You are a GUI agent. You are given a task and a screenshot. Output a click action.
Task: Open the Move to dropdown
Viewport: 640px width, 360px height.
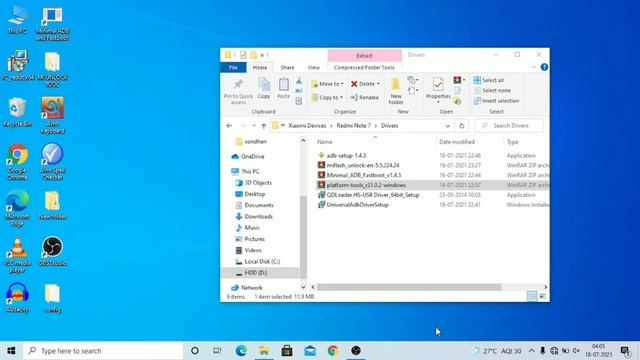coord(327,84)
